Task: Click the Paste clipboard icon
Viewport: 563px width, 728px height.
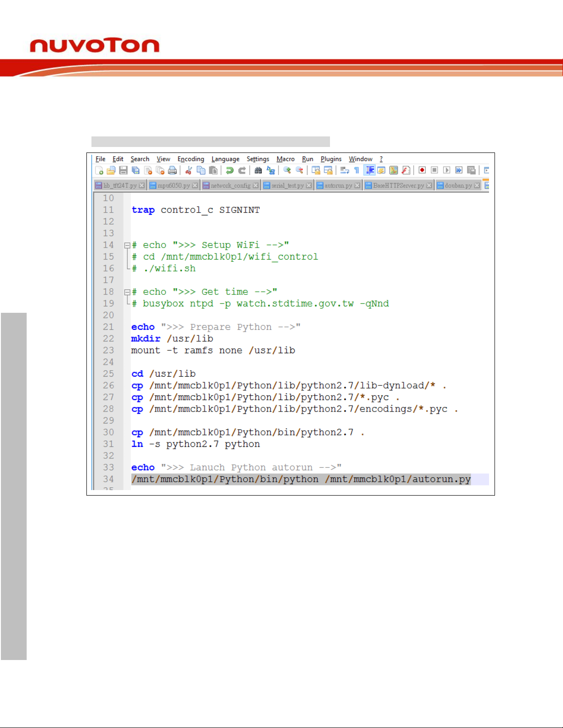Action: pyautogui.click(x=213, y=170)
